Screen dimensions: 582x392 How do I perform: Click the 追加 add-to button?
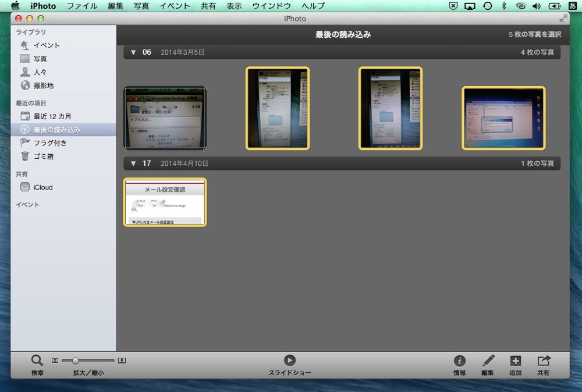(x=516, y=361)
